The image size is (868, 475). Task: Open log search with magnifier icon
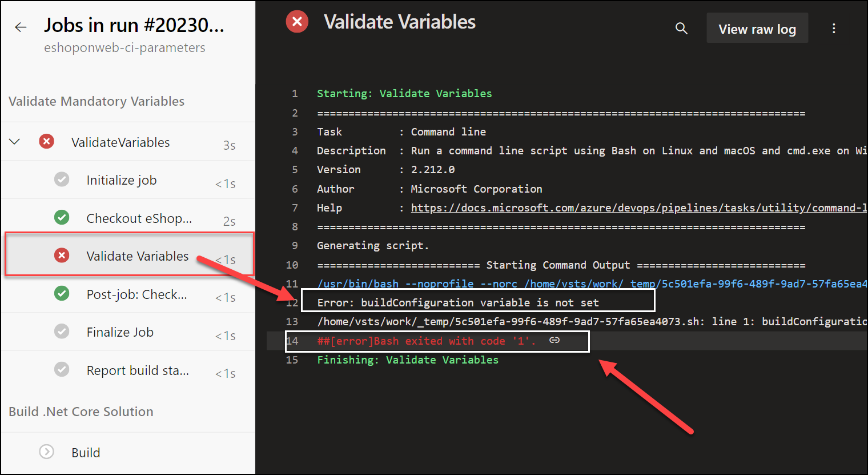click(681, 28)
